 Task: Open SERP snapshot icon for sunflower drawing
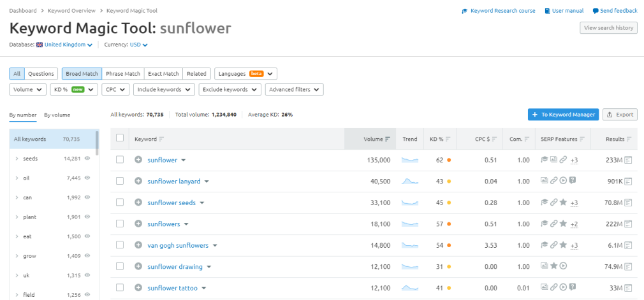click(628, 266)
